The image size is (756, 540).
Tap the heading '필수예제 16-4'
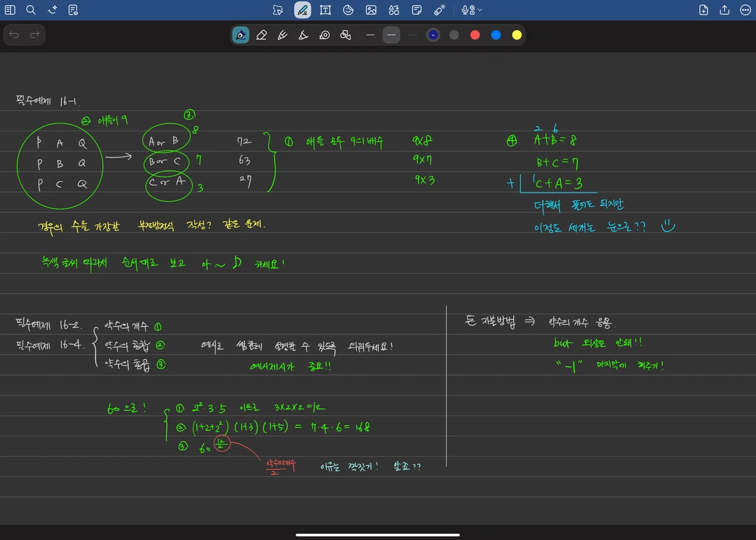(x=49, y=345)
